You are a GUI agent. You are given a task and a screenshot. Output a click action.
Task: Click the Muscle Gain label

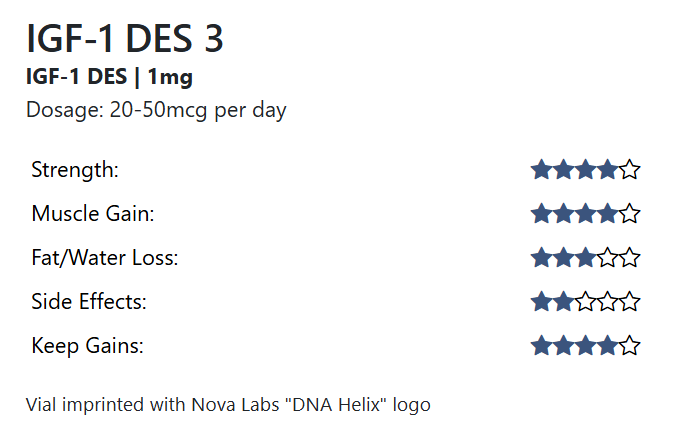click(x=93, y=214)
